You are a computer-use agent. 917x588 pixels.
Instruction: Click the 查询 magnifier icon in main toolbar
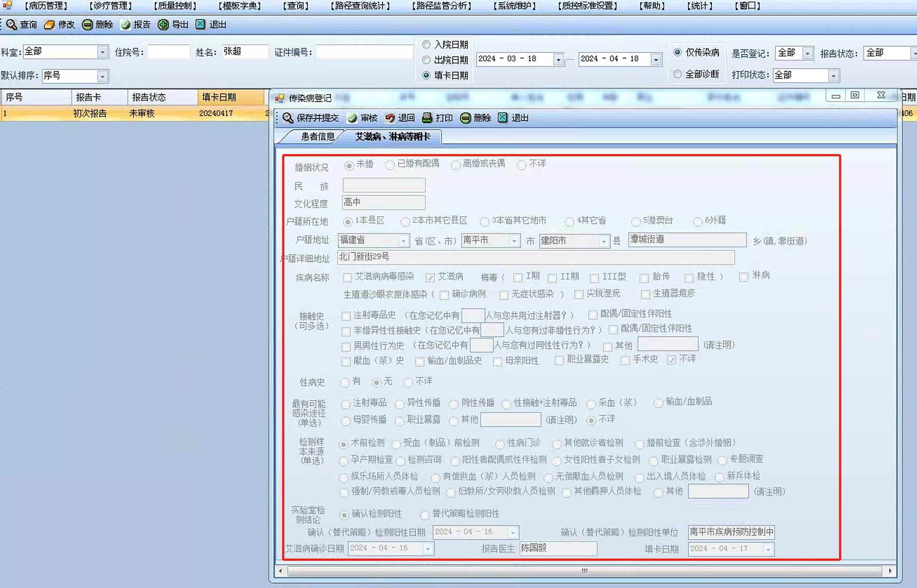tap(11, 24)
